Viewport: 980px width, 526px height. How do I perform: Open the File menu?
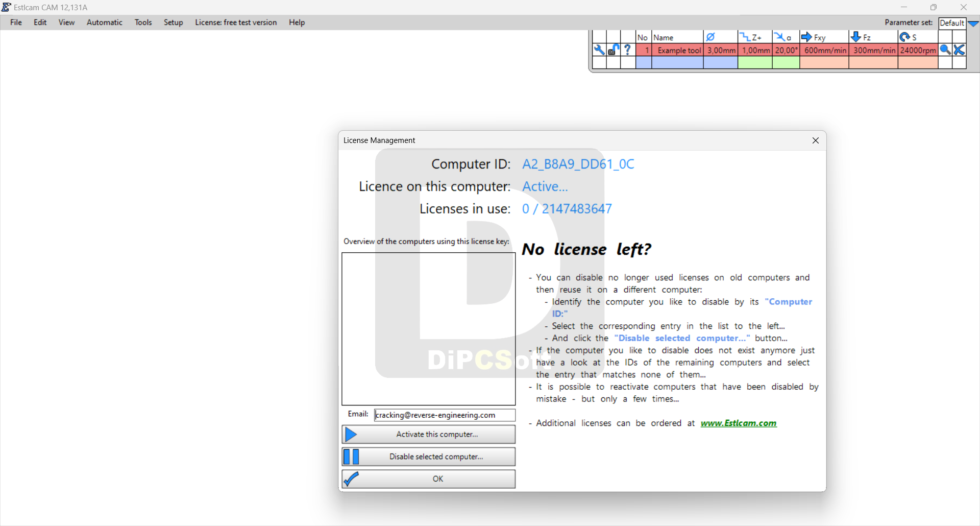[x=16, y=22]
